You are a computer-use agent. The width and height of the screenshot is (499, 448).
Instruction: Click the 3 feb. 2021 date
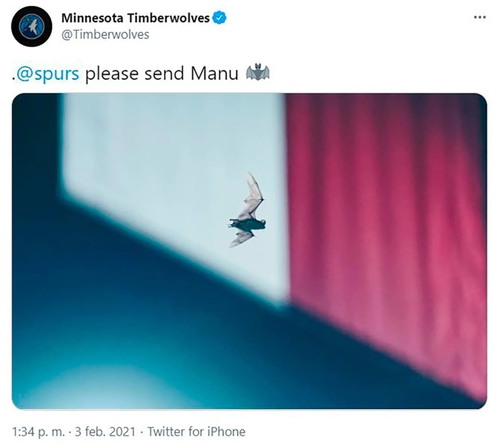[105, 432]
